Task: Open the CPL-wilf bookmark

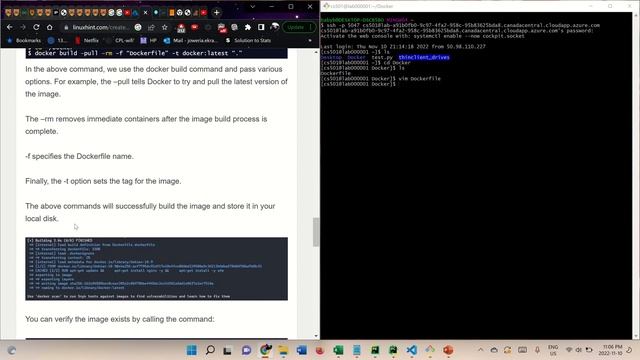Action: [121, 40]
